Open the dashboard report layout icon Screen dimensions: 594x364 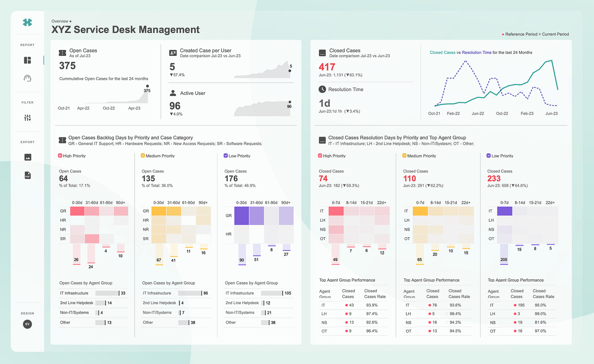(x=27, y=60)
